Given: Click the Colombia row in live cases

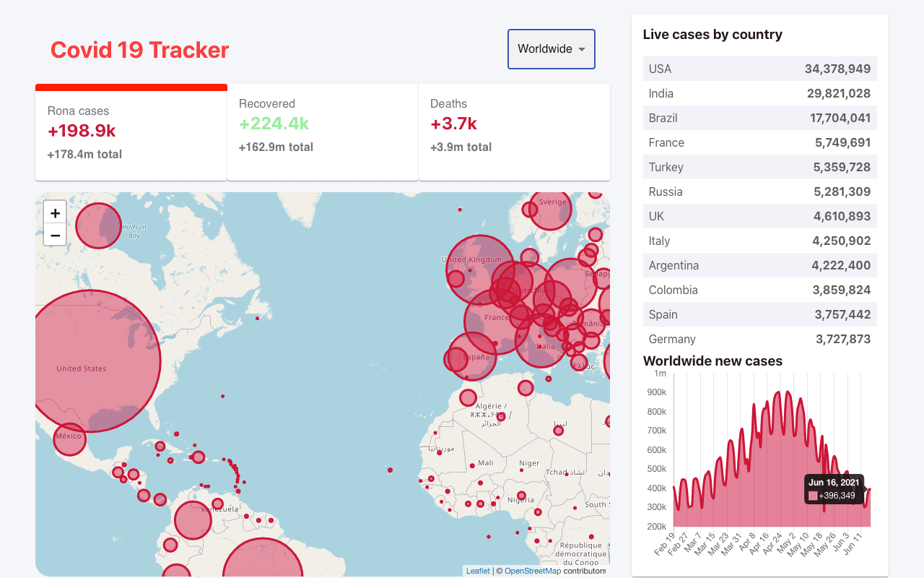Looking at the screenshot, I should click(x=760, y=290).
